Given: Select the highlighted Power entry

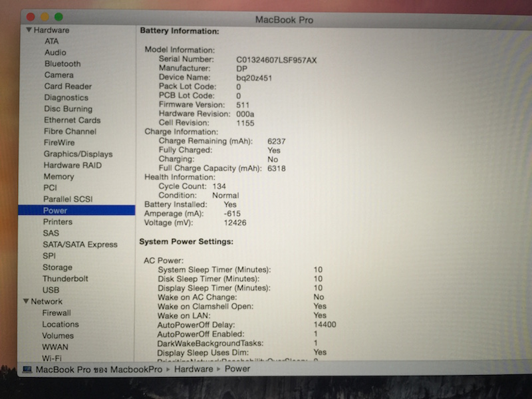Looking at the screenshot, I should (x=76, y=210).
